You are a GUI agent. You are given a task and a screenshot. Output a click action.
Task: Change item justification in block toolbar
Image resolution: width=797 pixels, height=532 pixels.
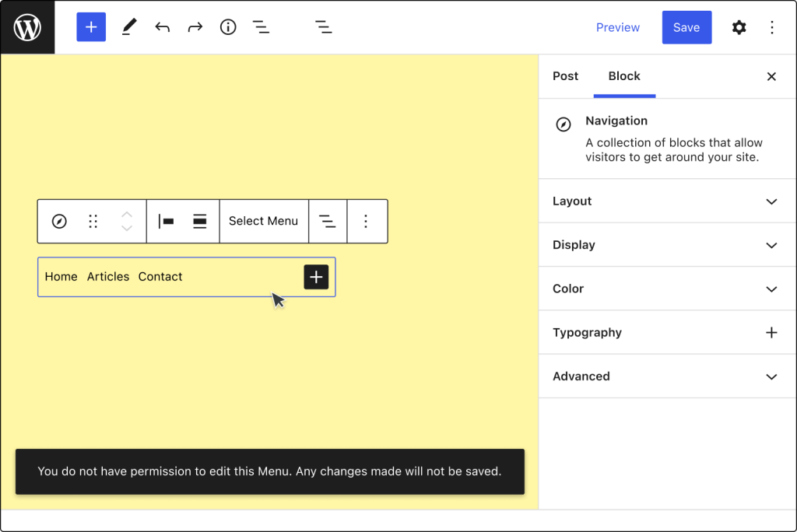click(x=166, y=221)
